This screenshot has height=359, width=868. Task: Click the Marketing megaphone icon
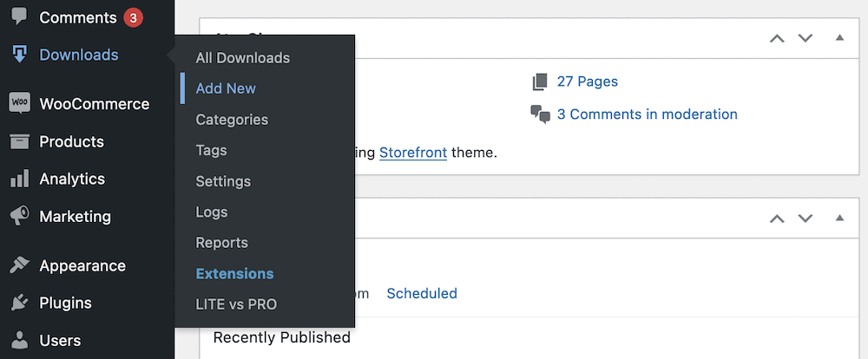[19, 216]
